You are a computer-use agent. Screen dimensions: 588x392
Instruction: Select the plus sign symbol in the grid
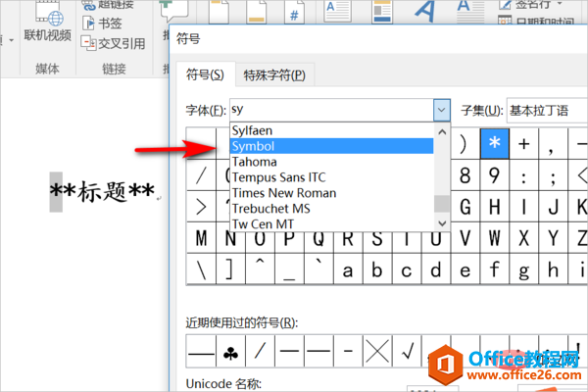524,143
